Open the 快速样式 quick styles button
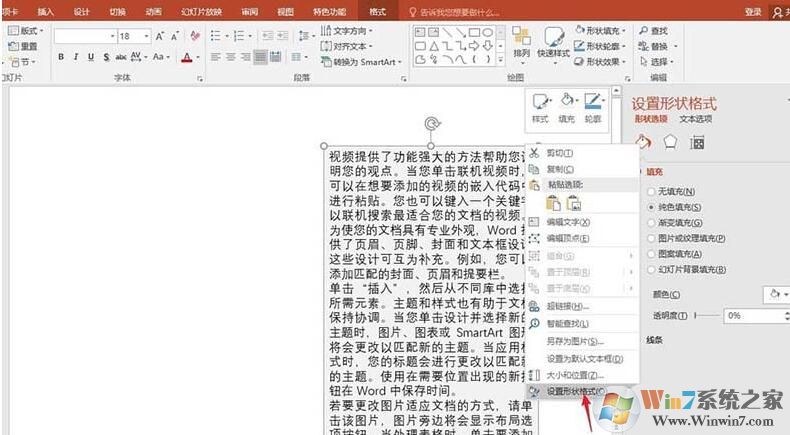 click(553, 44)
